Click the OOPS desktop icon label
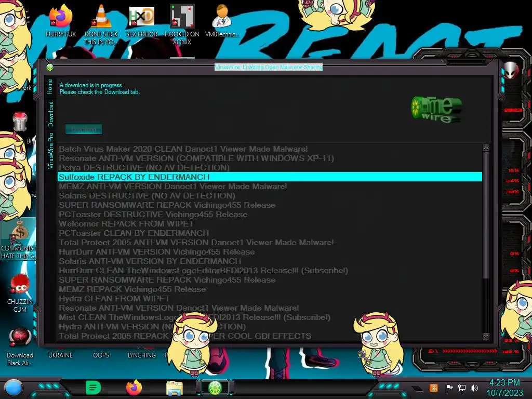The height and width of the screenshot is (399, 532). point(101,355)
